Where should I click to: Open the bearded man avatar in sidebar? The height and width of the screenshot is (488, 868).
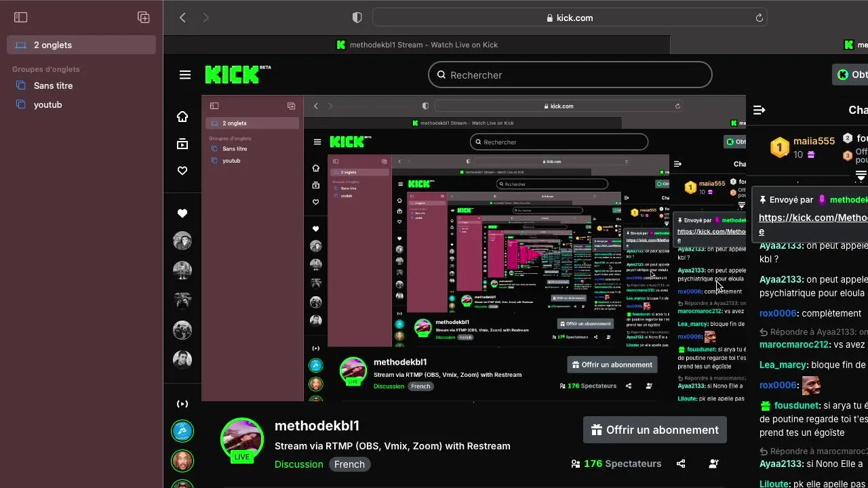[x=182, y=461]
